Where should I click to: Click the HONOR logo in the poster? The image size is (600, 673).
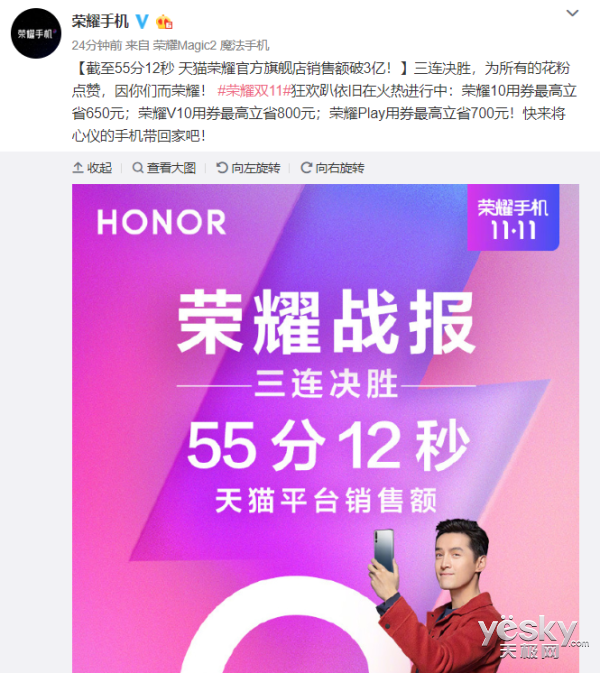pyautogui.click(x=161, y=222)
